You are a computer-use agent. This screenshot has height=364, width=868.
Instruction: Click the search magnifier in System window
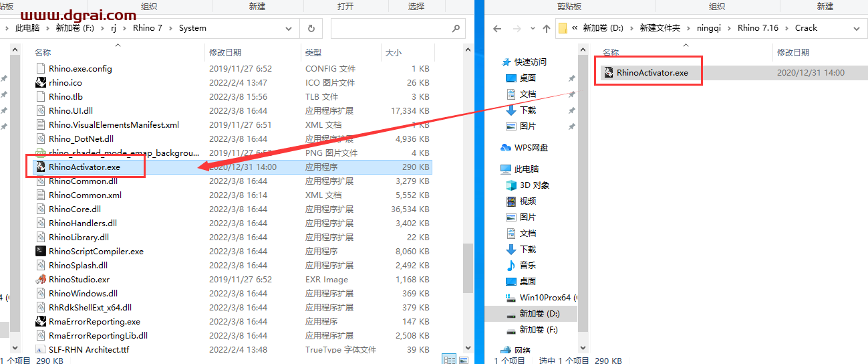point(456,28)
